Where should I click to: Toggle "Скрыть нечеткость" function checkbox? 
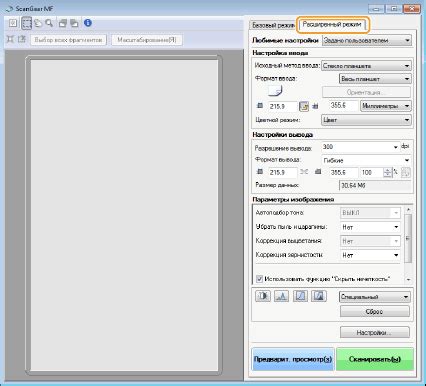coord(259,278)
